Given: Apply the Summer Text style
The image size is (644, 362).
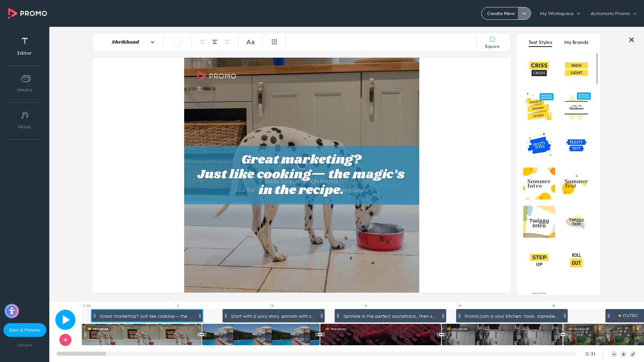Looking at the screenshot, I should point(575,184).
